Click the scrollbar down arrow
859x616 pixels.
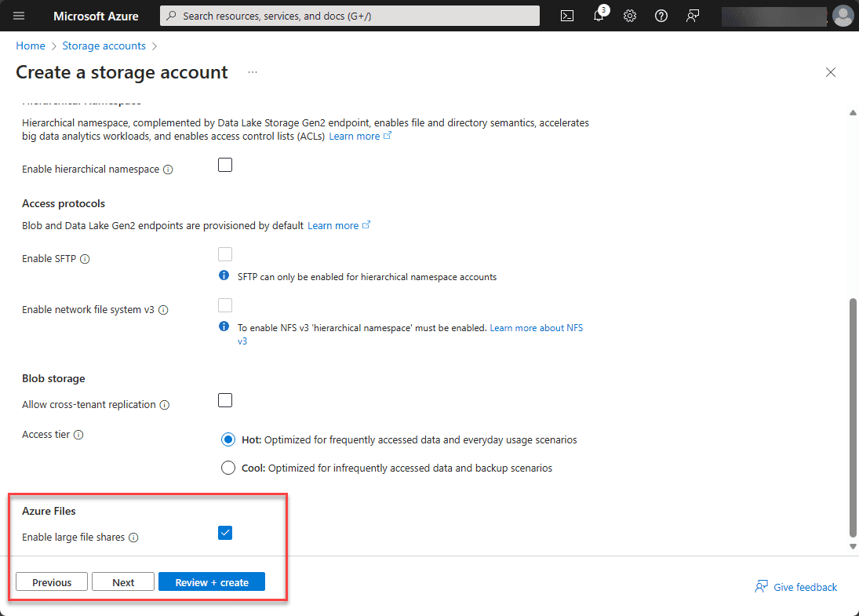(x=853, y=546)
